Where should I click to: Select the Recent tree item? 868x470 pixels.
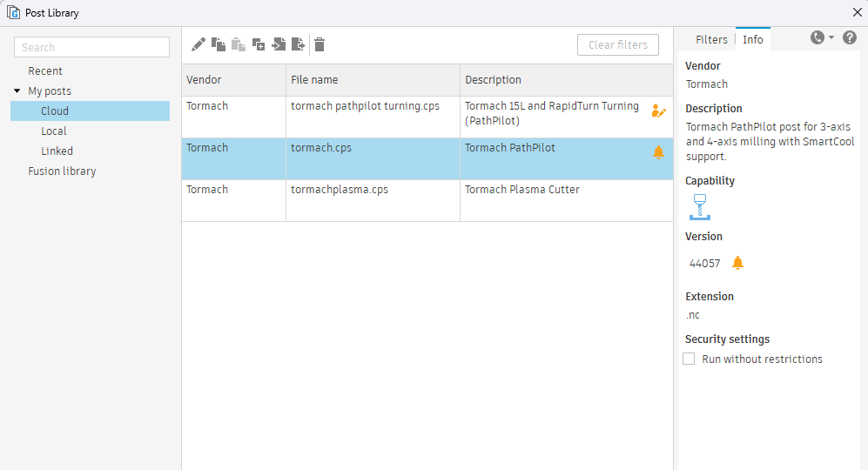[45, 70]
